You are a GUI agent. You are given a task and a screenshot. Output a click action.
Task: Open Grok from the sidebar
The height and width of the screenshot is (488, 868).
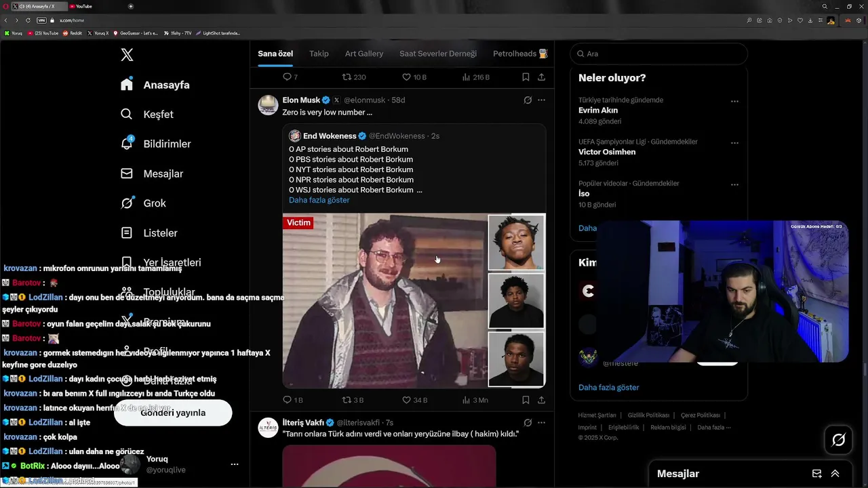pos(143,203)
